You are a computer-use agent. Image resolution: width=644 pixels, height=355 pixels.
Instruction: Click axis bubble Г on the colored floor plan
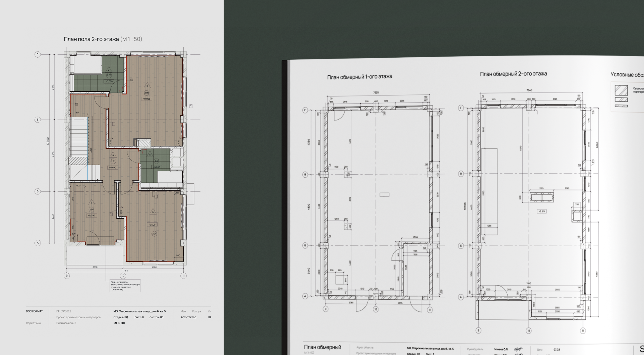click(38, 54)
